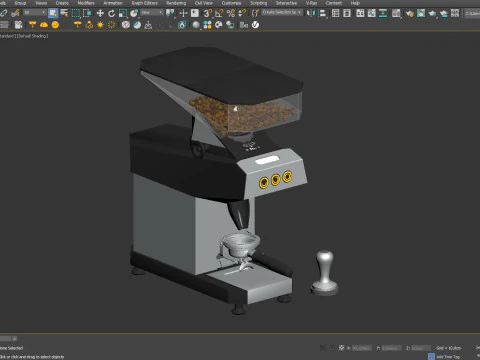Click the Z coordinate field
Viewport: 480px width, 360px height.
tap(421, 348)
